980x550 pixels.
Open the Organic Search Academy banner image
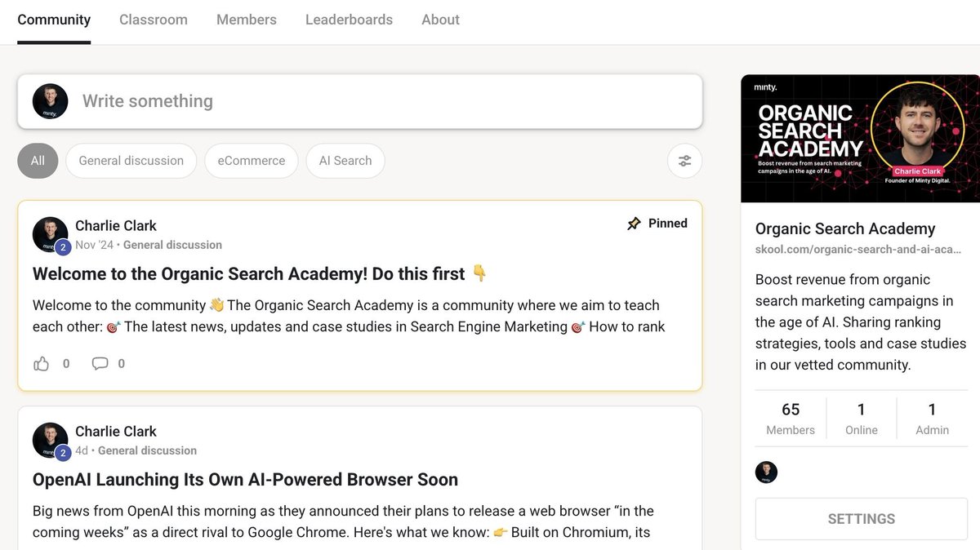point(860,139)
